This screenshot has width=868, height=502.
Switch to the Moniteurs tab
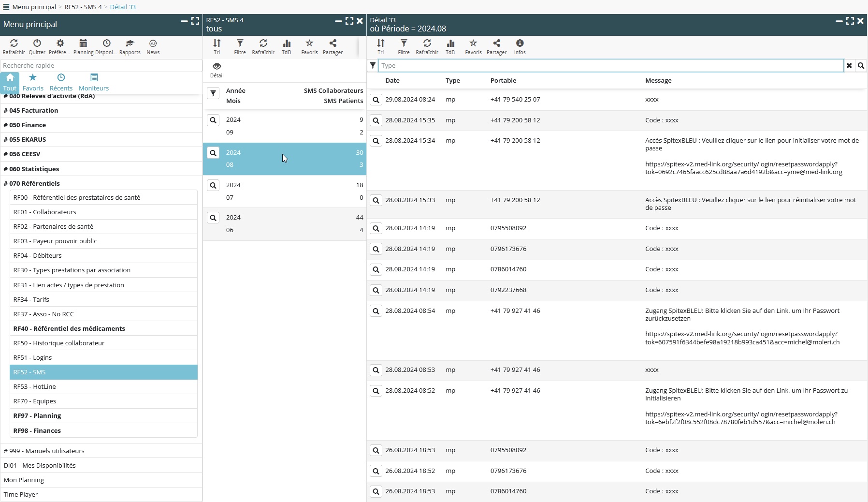click(94, 82)
